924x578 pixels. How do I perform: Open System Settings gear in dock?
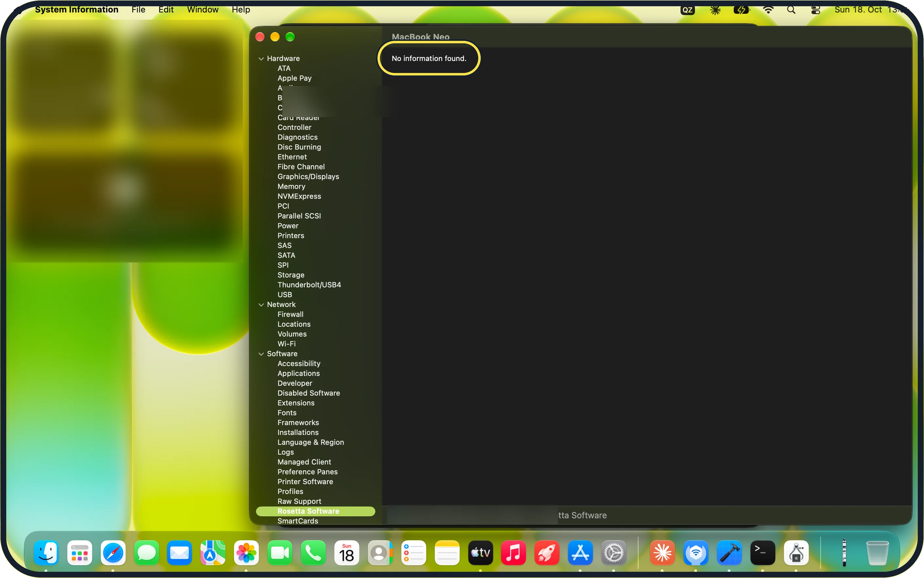614,553
